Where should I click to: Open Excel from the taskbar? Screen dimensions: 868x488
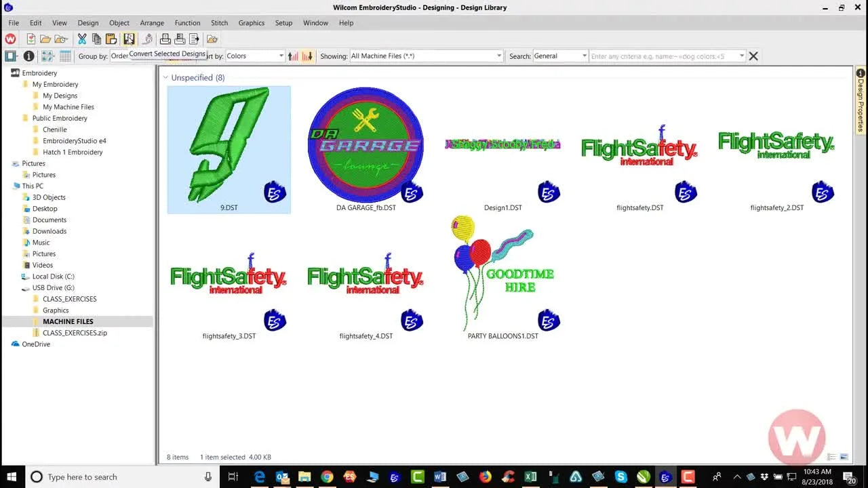click(530, 476)
